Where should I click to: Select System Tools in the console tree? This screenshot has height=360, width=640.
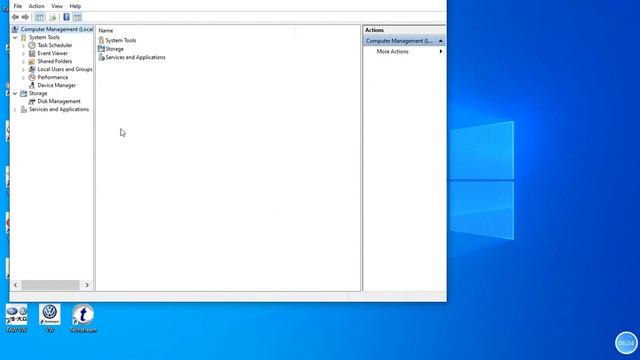coord(44,37)
